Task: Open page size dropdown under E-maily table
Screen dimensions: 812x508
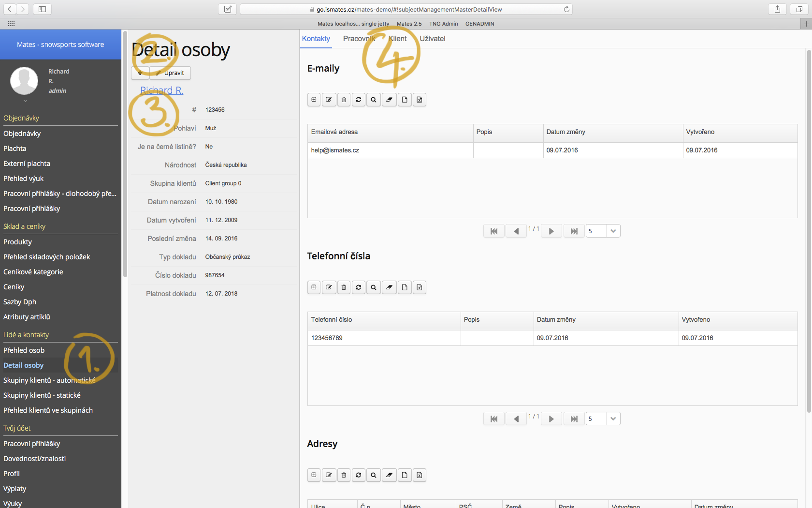Action: pos(613,231)
